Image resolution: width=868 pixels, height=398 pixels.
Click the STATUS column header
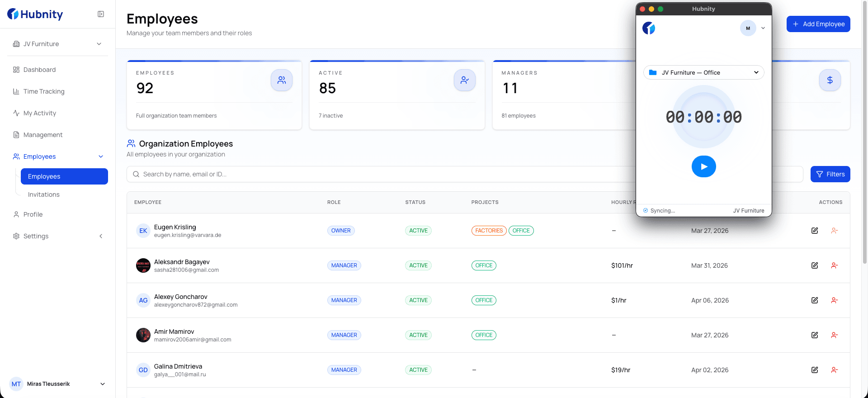415,202
